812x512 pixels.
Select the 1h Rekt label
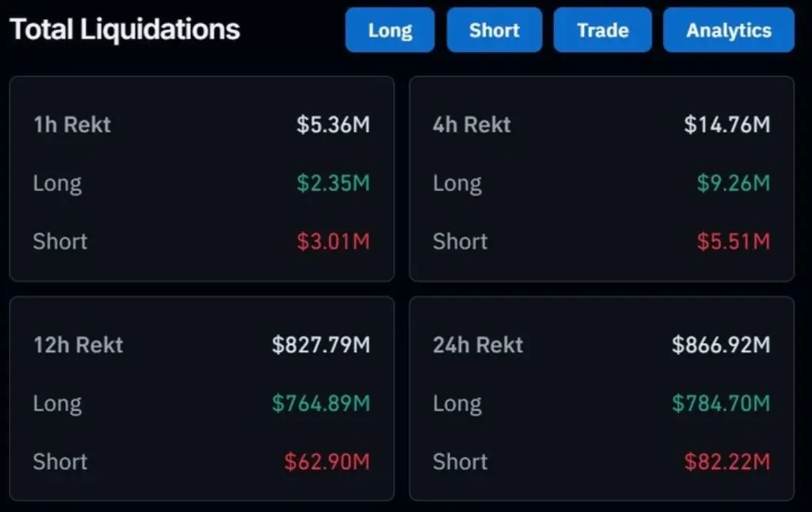pyautogui.click(x=72, y=124)
